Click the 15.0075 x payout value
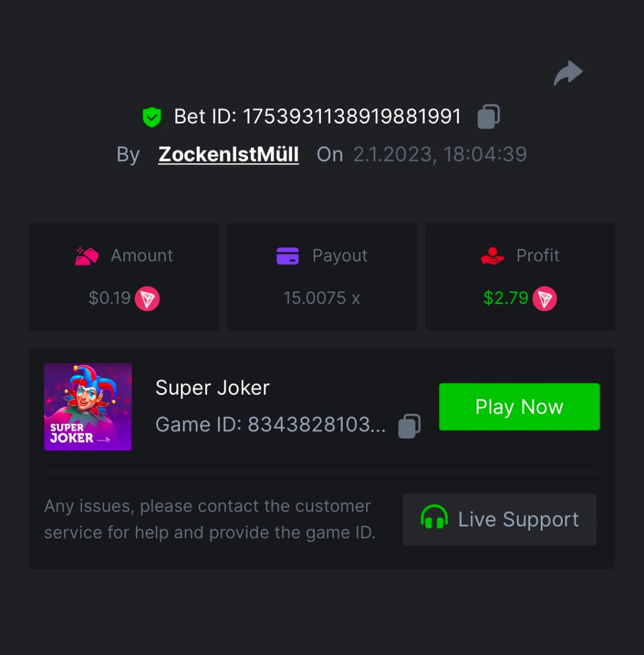The image size is (644, 655). tap(321, 298)
